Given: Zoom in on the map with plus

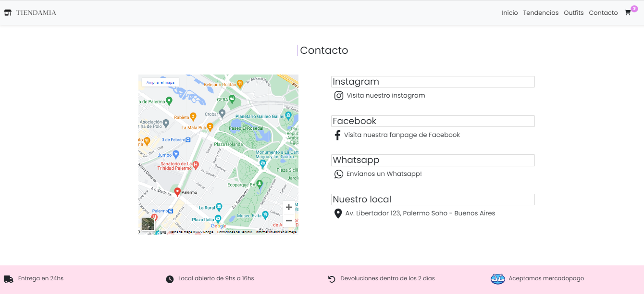Looking at the screenshot, I should 289,207.
